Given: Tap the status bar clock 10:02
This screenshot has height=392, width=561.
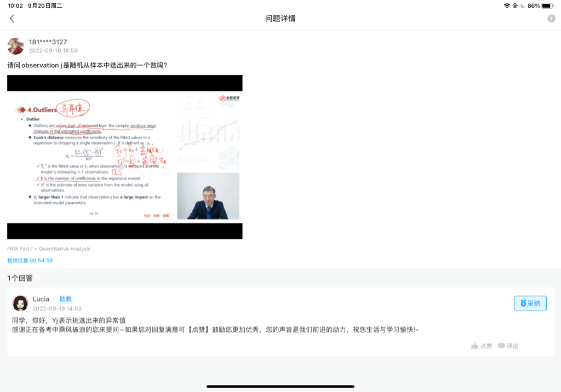Looking at the screenshot, I should click(15, 5).
